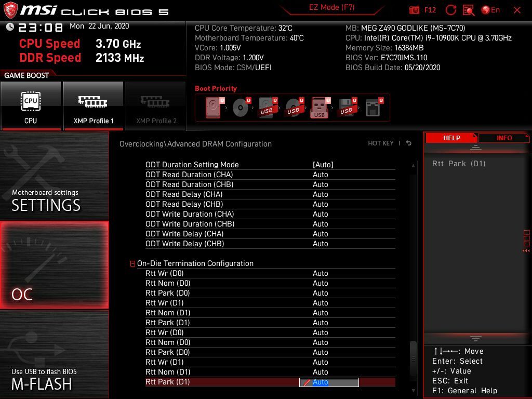
Task: Go back with the return arrow icon
Action: tap(408, 143)
